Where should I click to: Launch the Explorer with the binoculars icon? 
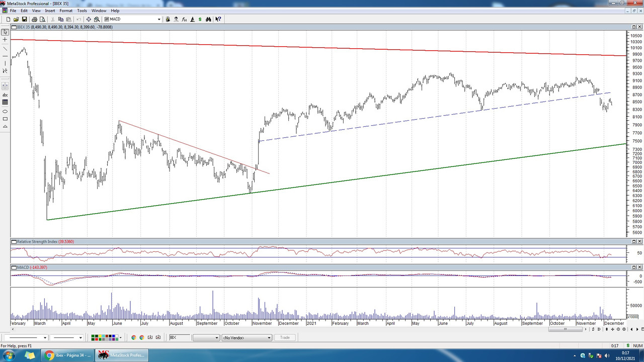click(208, 19)
